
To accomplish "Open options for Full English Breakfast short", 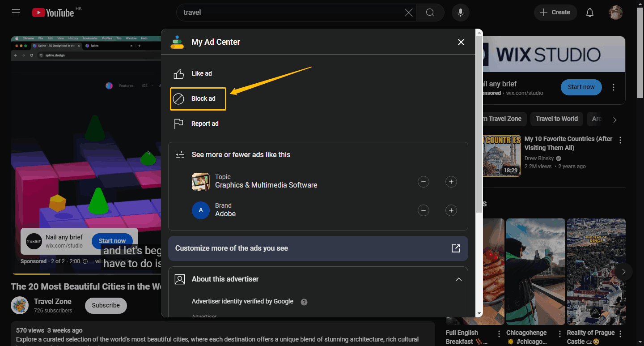I will (499, 334).
